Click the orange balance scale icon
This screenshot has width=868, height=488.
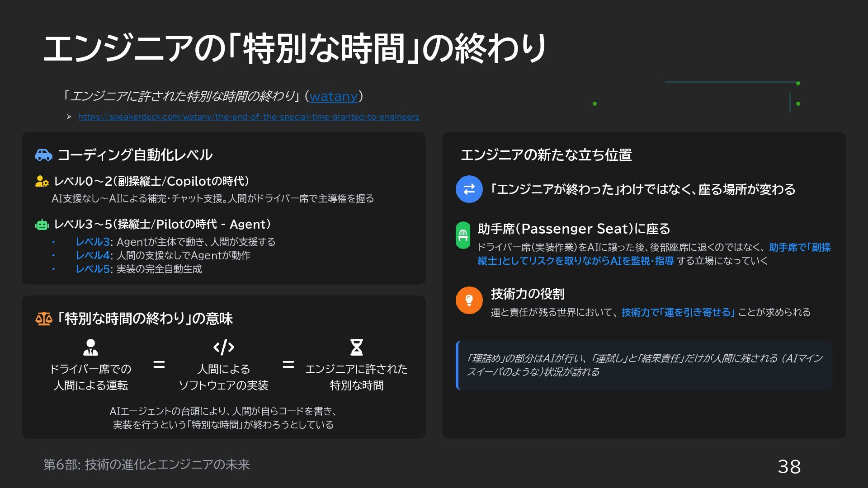click(44, 319)
